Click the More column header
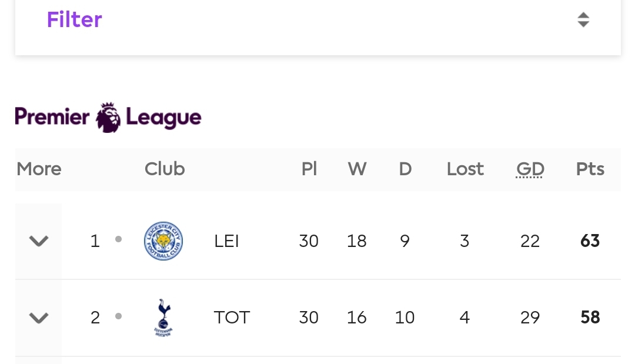Image resolution: width=635 pixels, height=364 pixels. click(39, 169)
